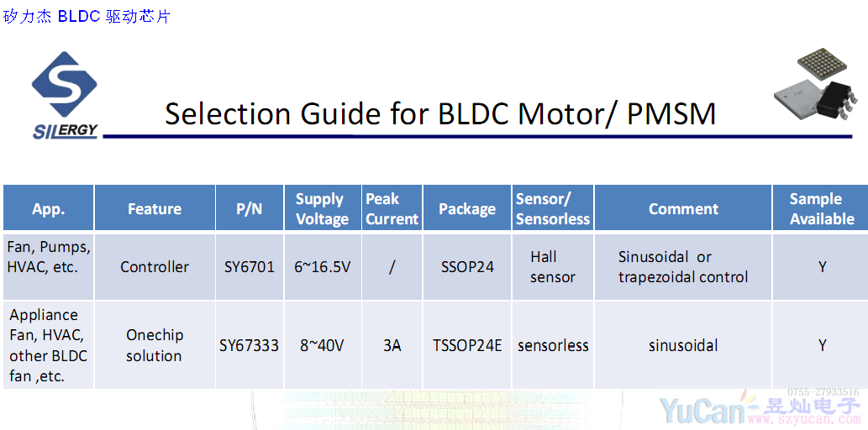Image resolution: width=868 pixels, height=430 pixels.
Task: Click the TSSOP24E package cell
Action: click(467, 345)
